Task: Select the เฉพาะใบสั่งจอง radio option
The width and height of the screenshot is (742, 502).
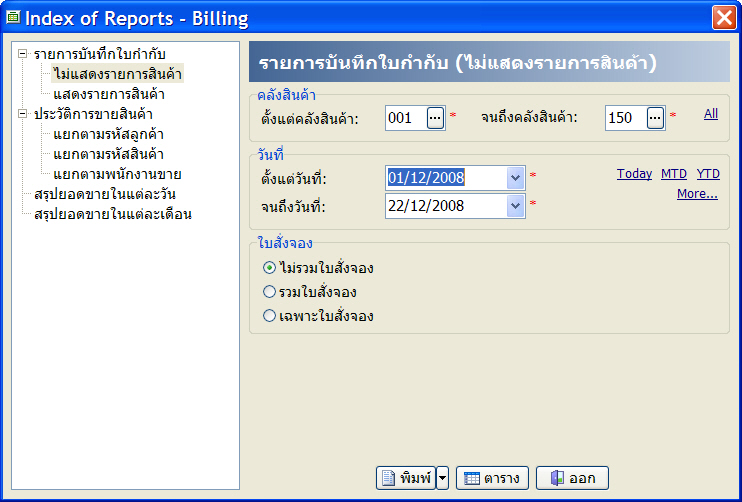Action: (x=268, y=316)
